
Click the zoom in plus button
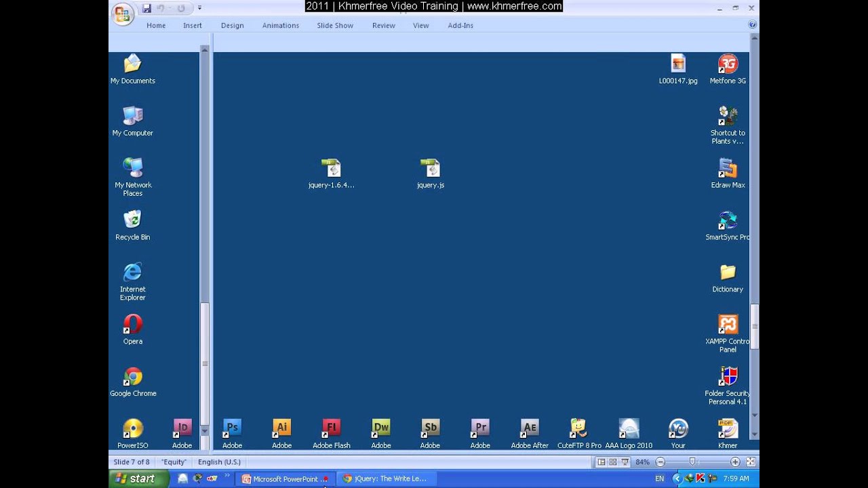point(735,462)
